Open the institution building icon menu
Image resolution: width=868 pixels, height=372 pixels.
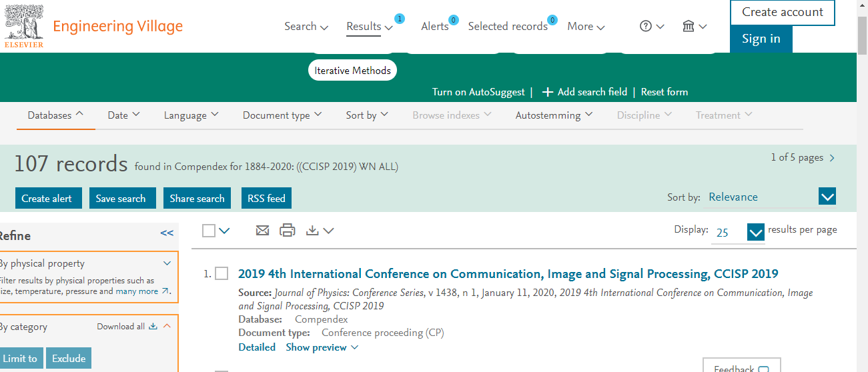[689, 26]
